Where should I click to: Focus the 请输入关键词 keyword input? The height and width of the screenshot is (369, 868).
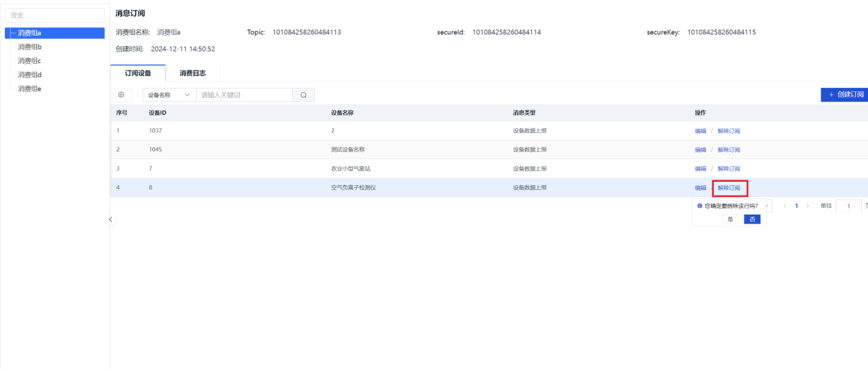pyautogui.click(x=244, y=95)
